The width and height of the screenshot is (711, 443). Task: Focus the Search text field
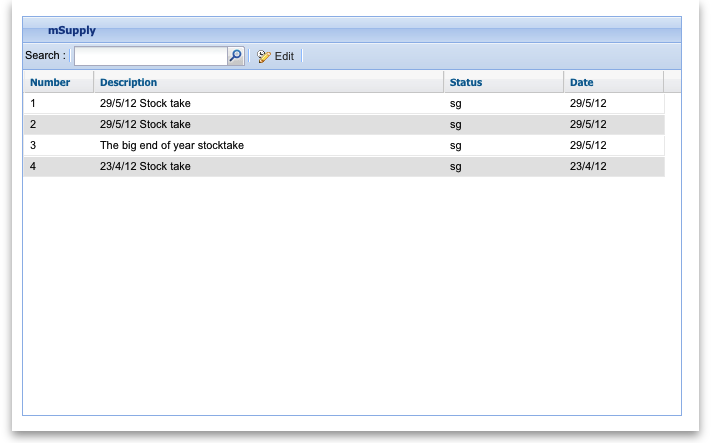tap(150, 56)
